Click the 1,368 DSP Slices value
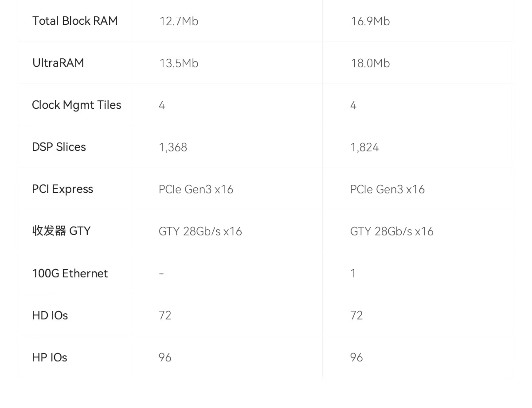The height and width of the screenshot is (408, 532). (173, 147)
